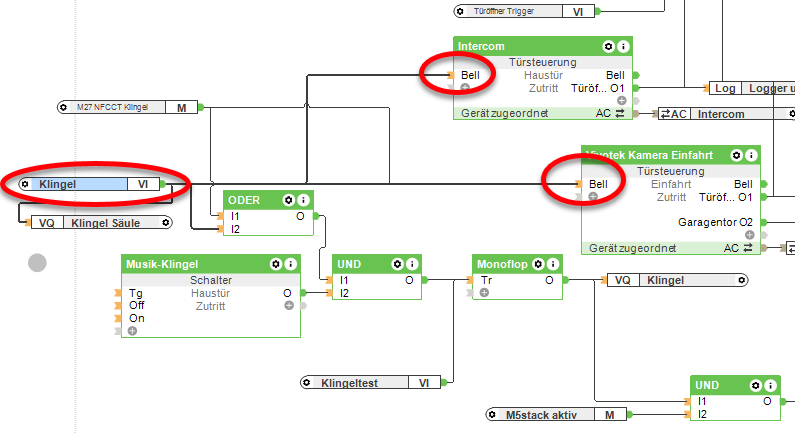Image resolution: width=795 pixels, height=434 pixels.
Task: Open gear icon on Vivotek Kamera Einfahrt block
Action: [737, 155]
